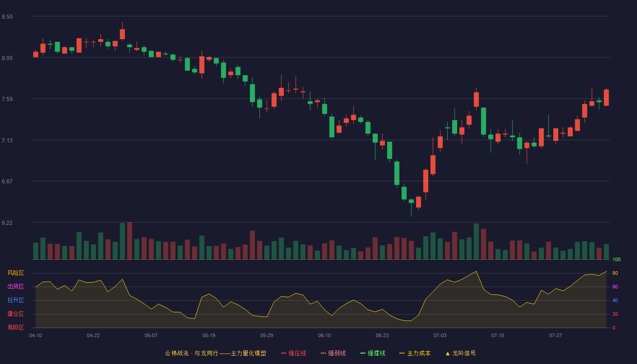Click the 8.05 price axis label
Screen dimensions: 637x364
(7, 58)
